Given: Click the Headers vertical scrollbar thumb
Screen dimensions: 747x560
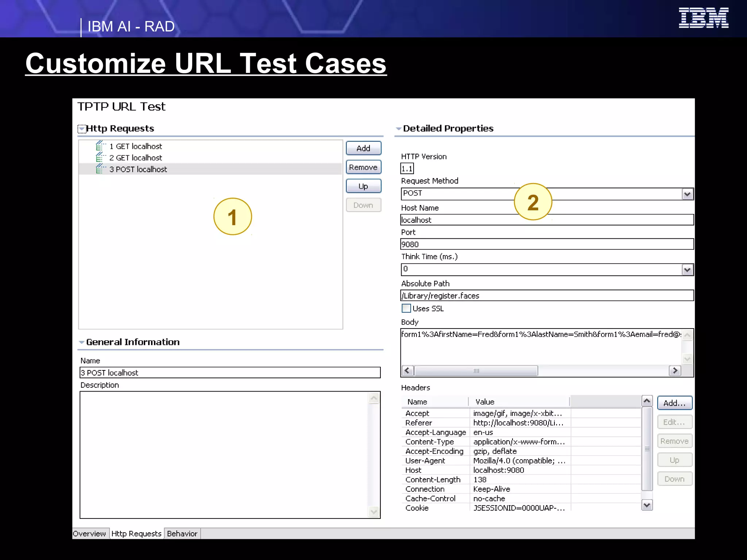Looking at the screenshot, I should [647, 449].
